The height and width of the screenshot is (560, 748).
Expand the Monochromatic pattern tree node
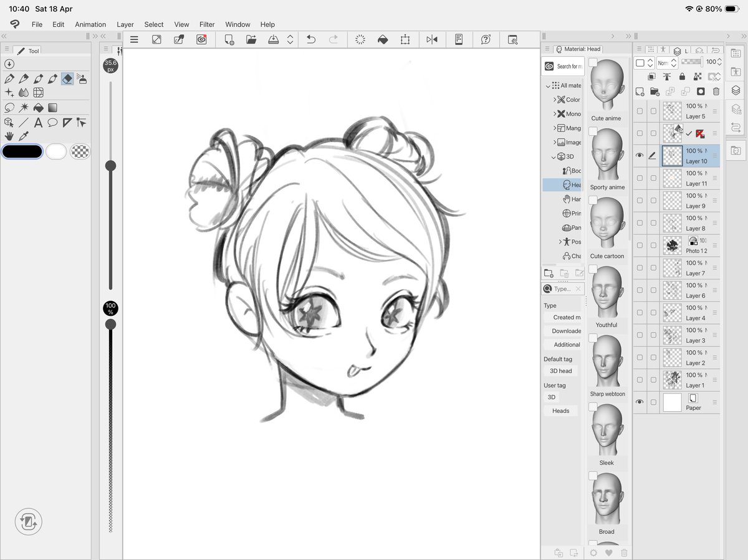pyautogui.click(x=555, y=114)
